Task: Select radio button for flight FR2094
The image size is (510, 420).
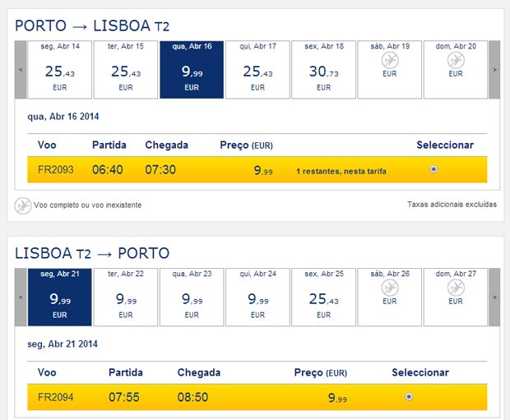Action: coord(409,397)
